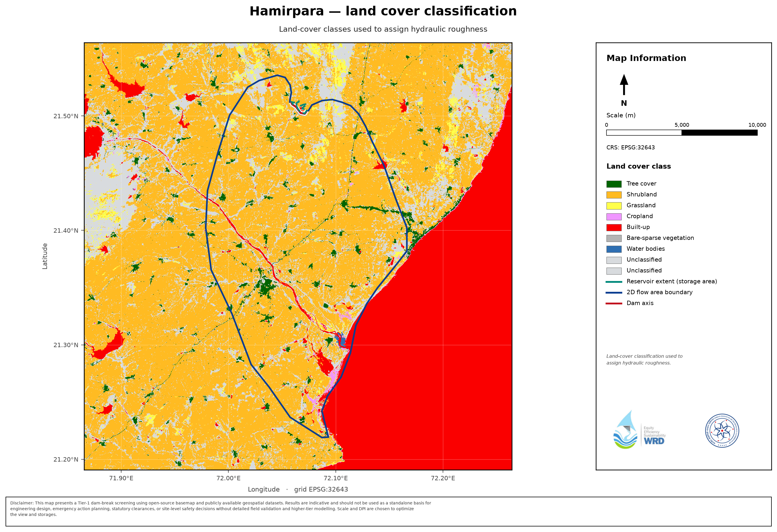Viewport: 777px width, 532px height.
Task: Click the Map Information heading
Action: (x=646, y=58)
